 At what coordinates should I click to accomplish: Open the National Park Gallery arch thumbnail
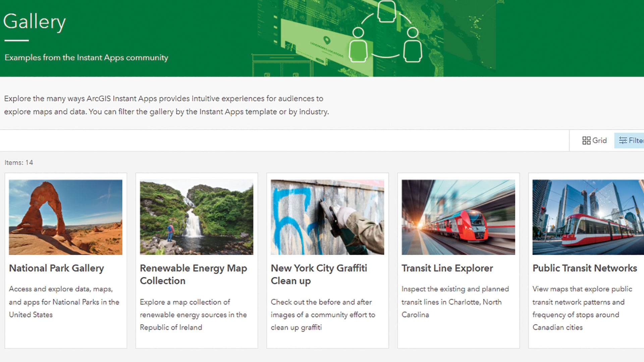pyautogui.click(x=65, y=217)
